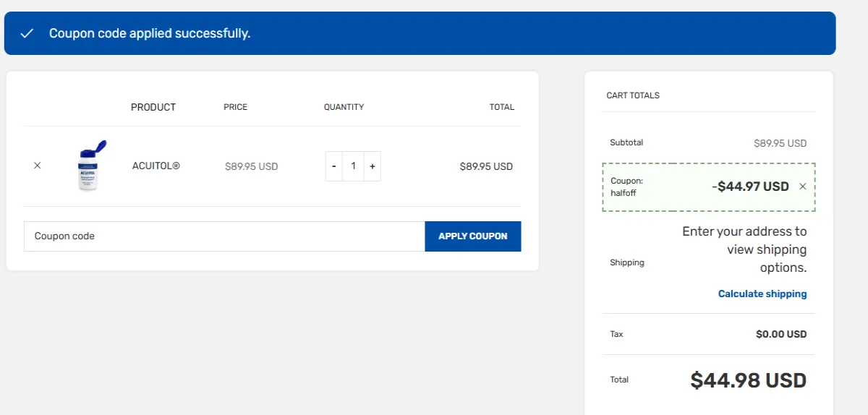Open the ACUITOL® product name link

click(x=156, y=166)
